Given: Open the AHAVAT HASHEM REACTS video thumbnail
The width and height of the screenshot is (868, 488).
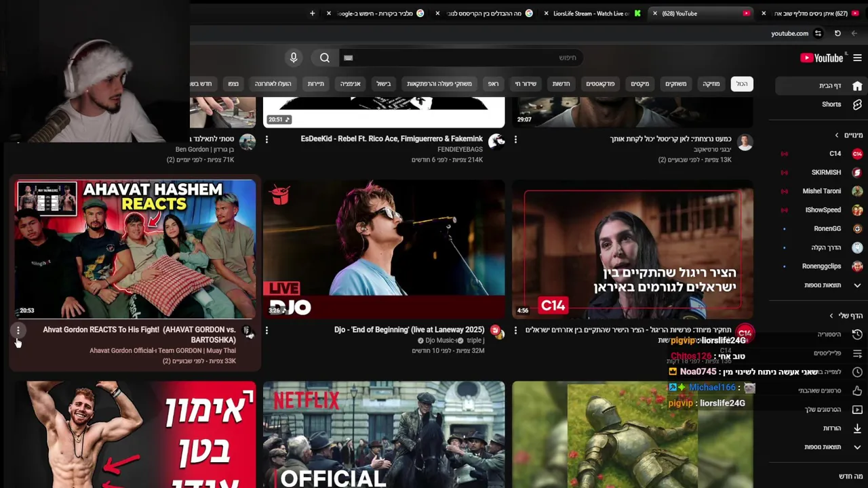Looking at the screenshot, I should (x=136, y=249).
